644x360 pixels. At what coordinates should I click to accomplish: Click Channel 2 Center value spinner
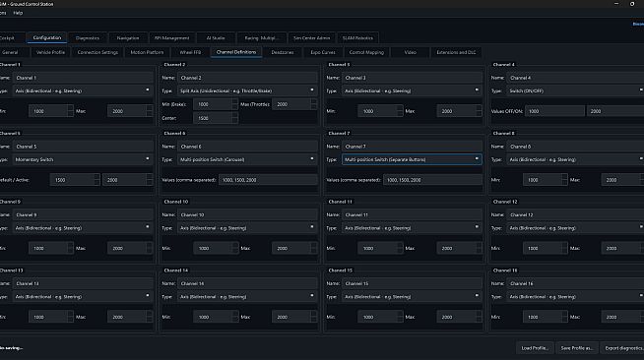coord(216,118)
